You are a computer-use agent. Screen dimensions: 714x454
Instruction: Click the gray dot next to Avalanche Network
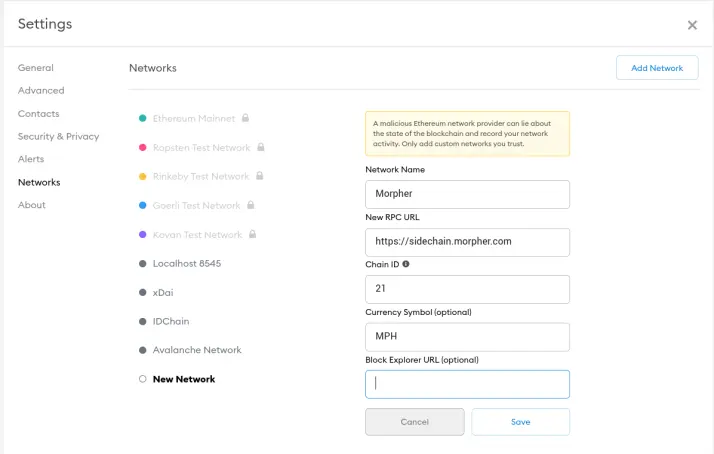click(143, 350)
